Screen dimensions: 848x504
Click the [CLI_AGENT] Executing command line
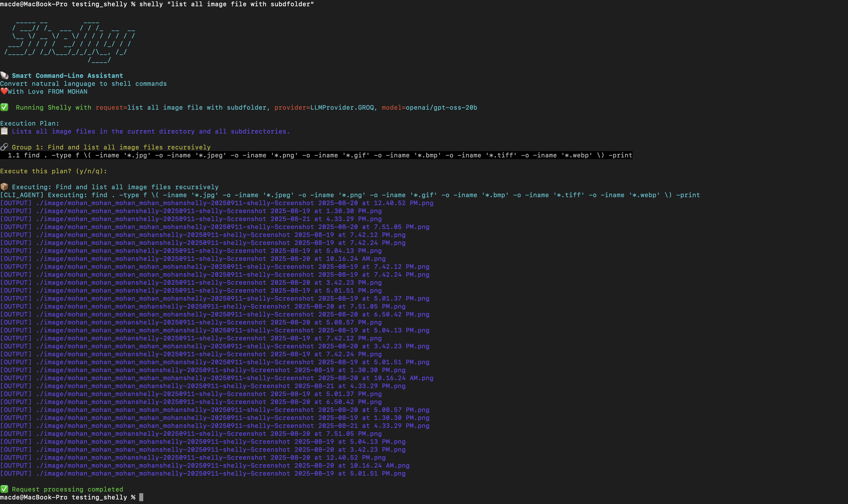tap(350, 195)
